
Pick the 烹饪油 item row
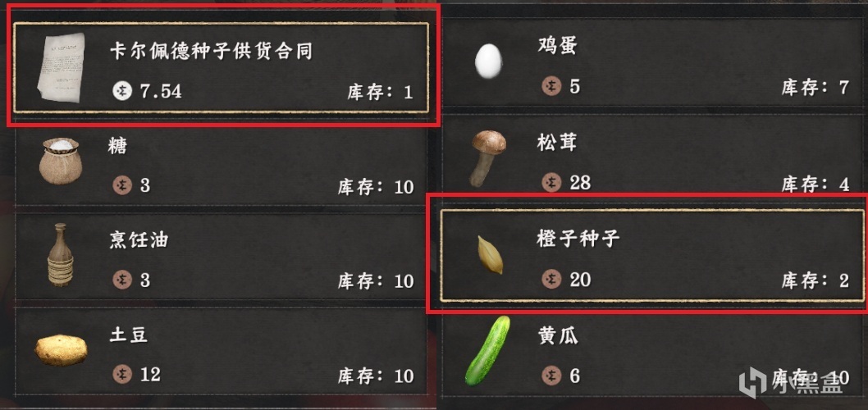pyautogui.click(x=222, y=256)
